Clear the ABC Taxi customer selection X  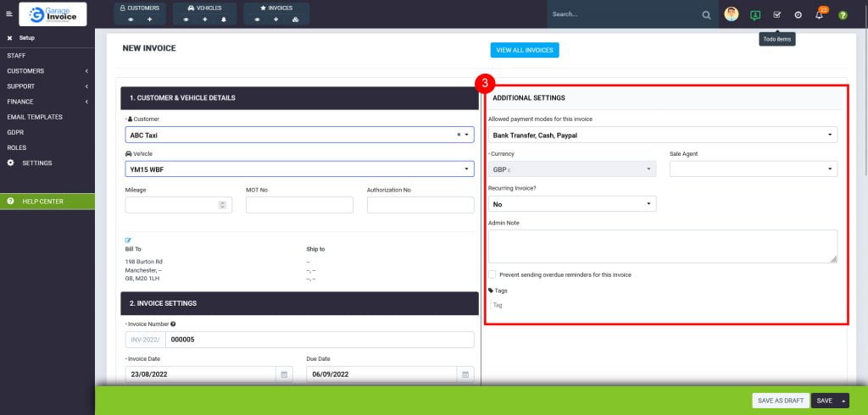pos(459,135)
